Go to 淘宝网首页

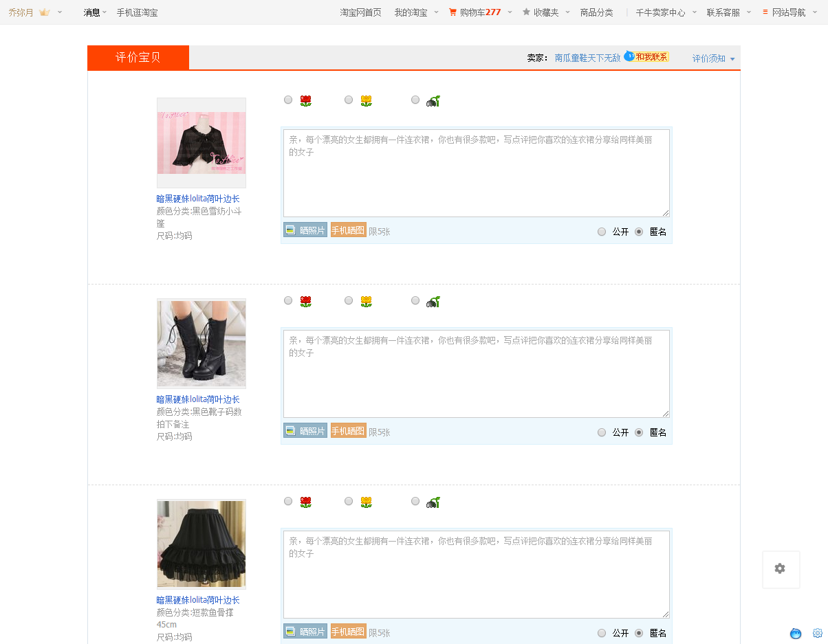point(360,12)
